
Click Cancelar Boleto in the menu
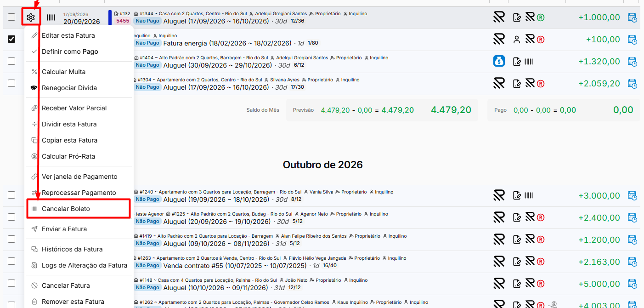click(79, 209)
